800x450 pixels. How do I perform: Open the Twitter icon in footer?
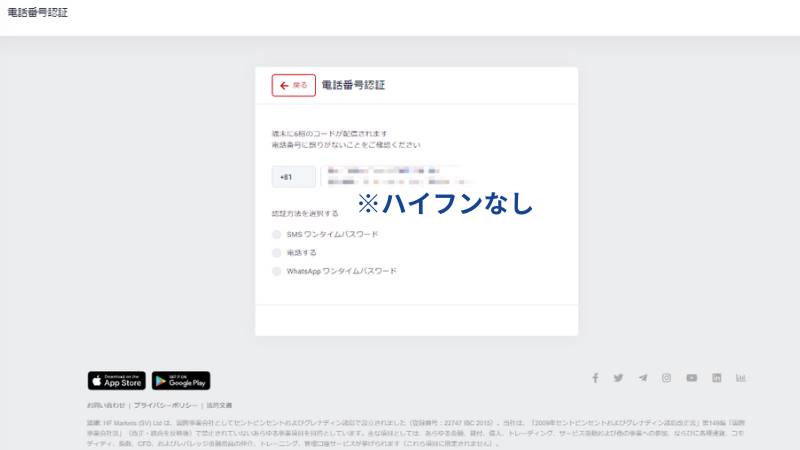(619, 378)
